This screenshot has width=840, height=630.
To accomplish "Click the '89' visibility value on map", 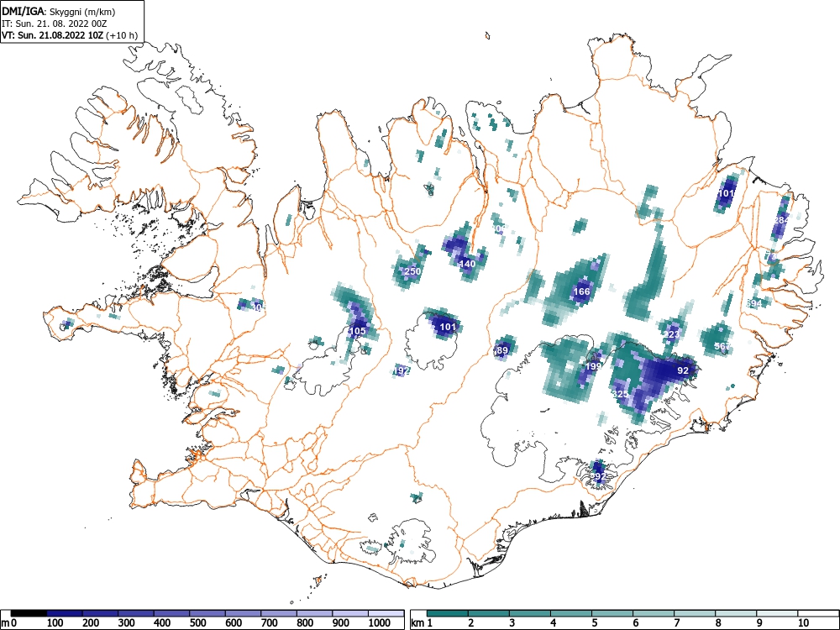I will click(502, 350).
